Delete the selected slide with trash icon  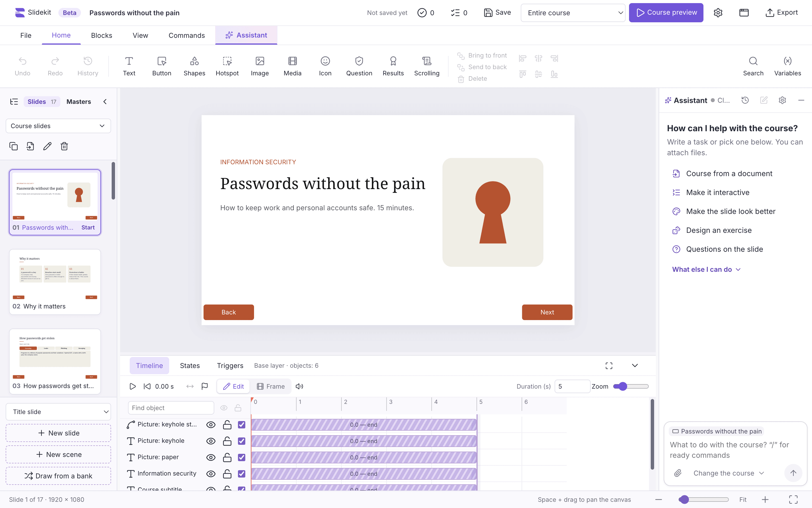(x=64, y=146)
